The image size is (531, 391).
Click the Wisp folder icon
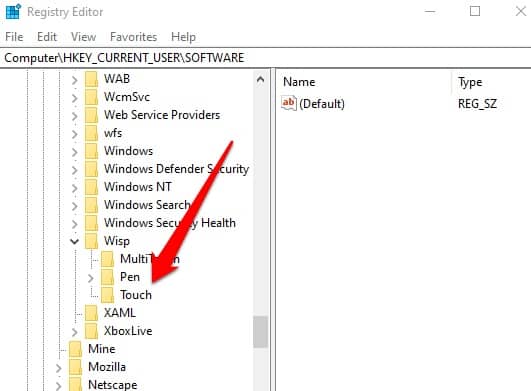91,241
